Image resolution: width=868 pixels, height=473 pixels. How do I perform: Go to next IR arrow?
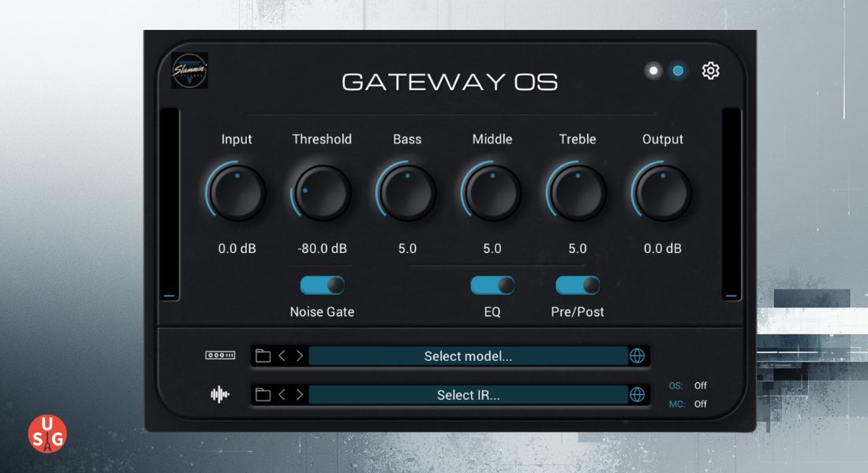coord(300,394)
